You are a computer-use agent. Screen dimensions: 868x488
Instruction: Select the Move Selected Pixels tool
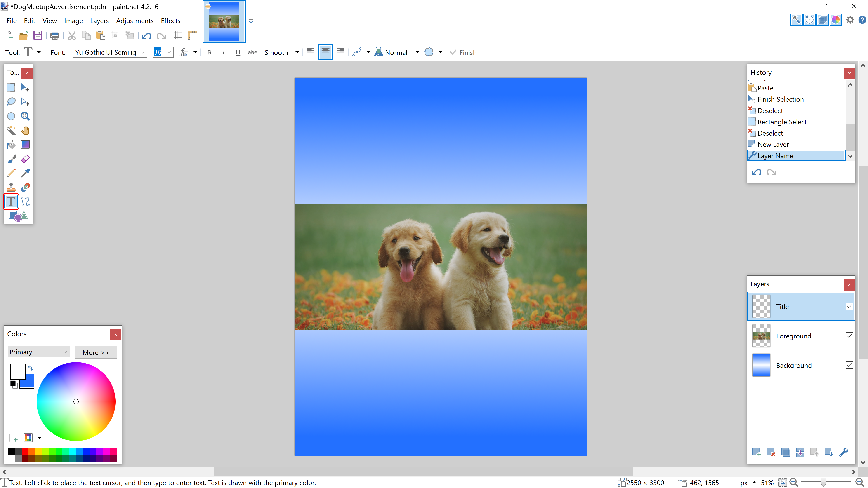[x=25, y=88]
